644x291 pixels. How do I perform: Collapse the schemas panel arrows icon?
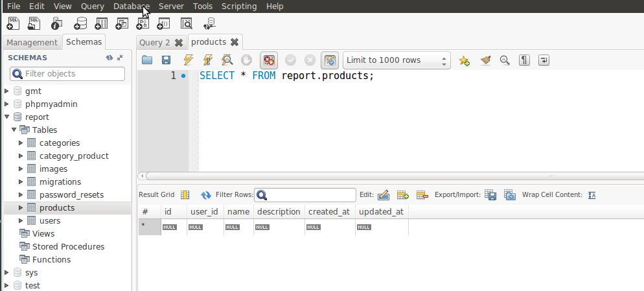click(120, 58)
